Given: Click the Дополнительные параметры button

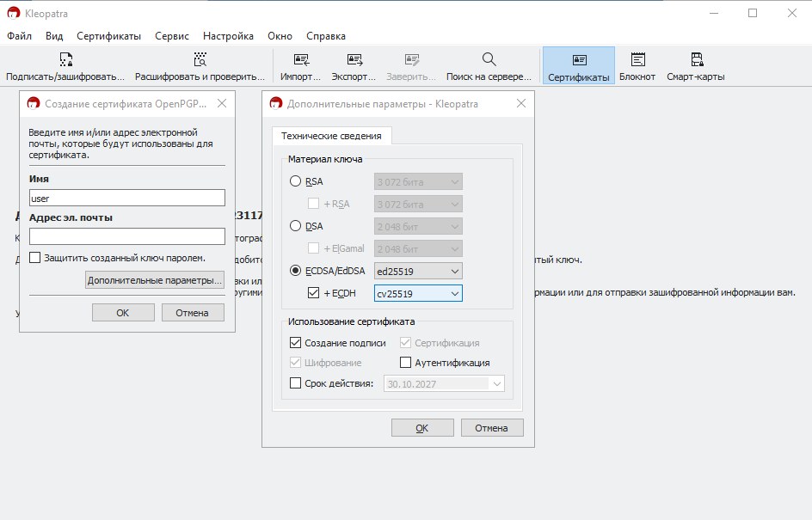Looking at the screenshot, I should [x=154, y=280].
